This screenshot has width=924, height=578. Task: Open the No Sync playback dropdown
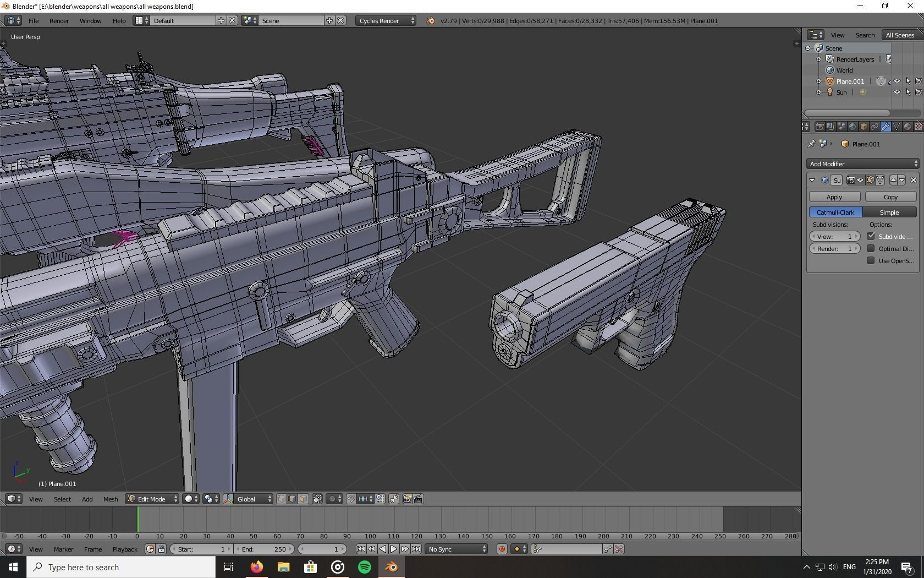tap(457, 549)
